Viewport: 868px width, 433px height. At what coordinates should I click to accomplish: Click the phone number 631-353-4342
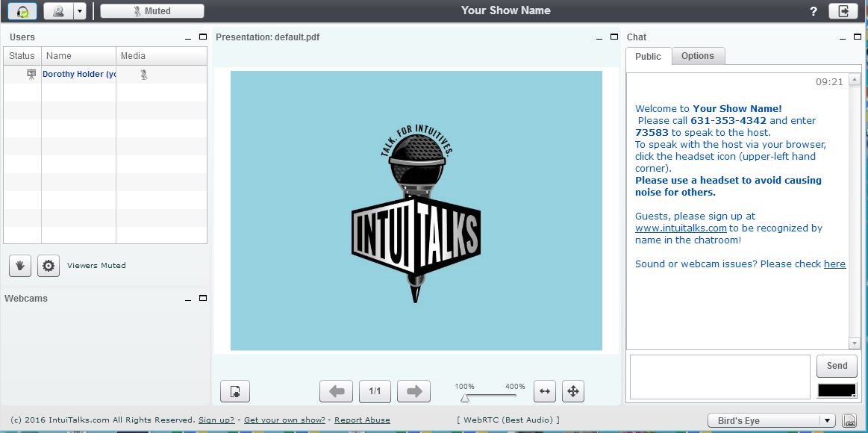tap(728, 121)
